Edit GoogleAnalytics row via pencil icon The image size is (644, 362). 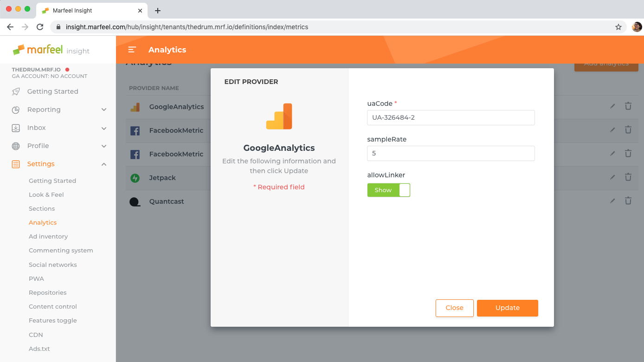[612, 106]
